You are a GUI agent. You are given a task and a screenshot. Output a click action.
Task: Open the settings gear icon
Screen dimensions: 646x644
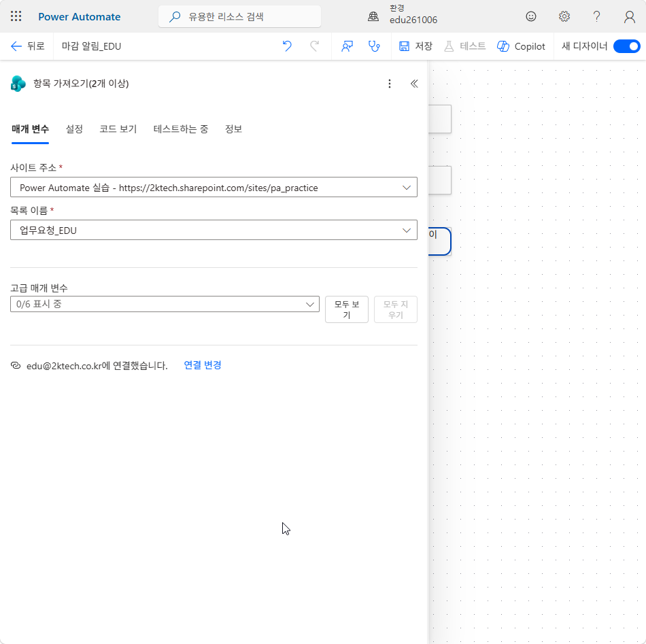point(564,16)
